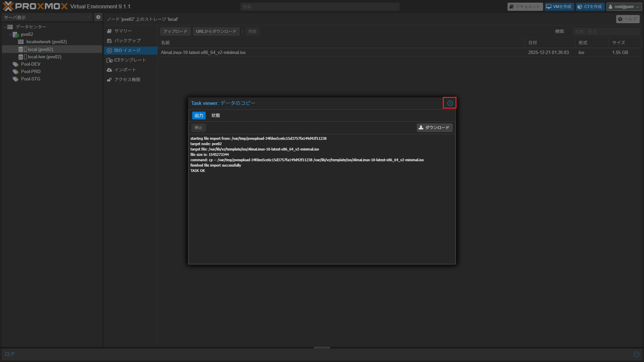Click the top search input field
Image resolution: width=644 pixels, height=362 pixels.
click(x=319, y=7)
